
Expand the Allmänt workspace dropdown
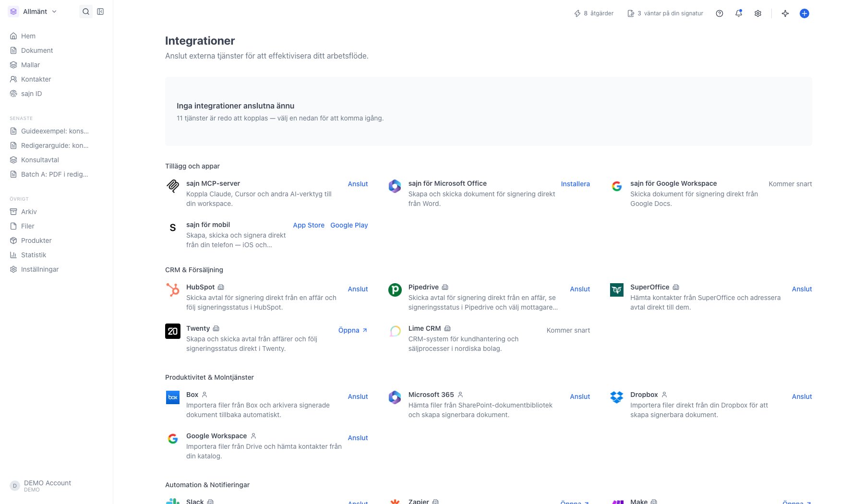click(33, 12)
